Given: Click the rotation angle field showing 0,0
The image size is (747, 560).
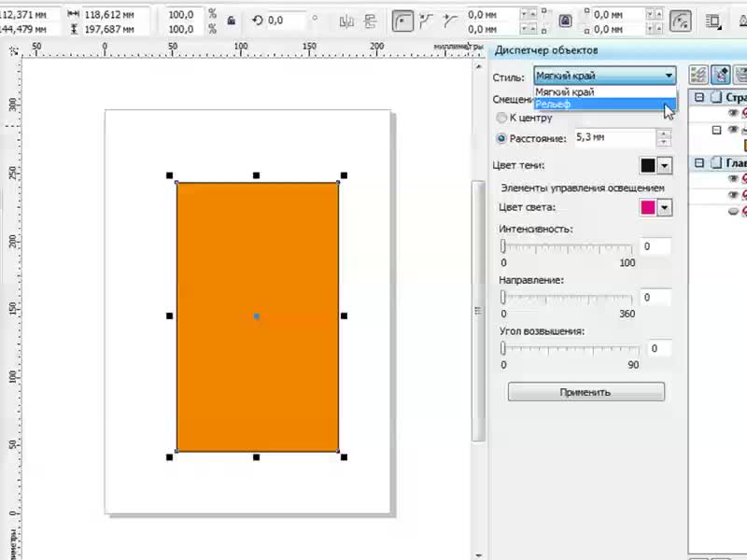Looking at the screenshot, I should (x=286, y=21).
